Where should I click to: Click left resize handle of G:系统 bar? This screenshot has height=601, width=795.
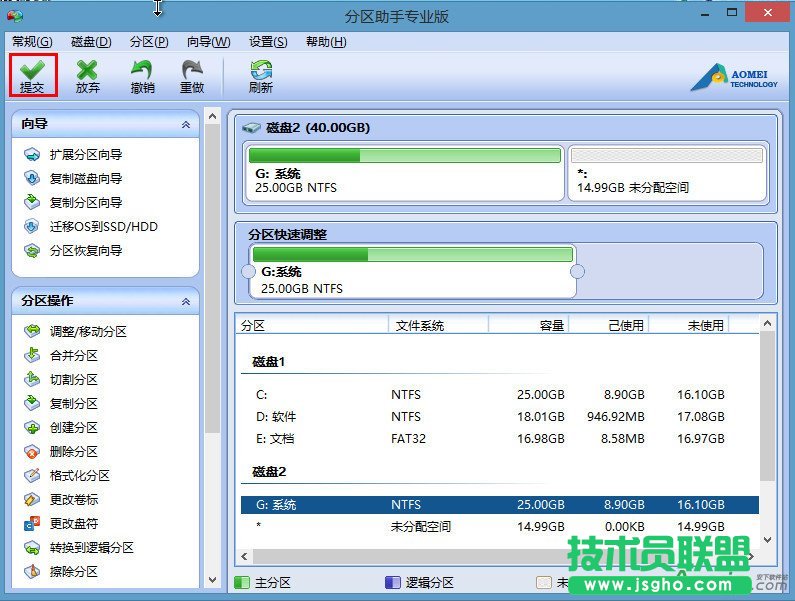point(248,271)
